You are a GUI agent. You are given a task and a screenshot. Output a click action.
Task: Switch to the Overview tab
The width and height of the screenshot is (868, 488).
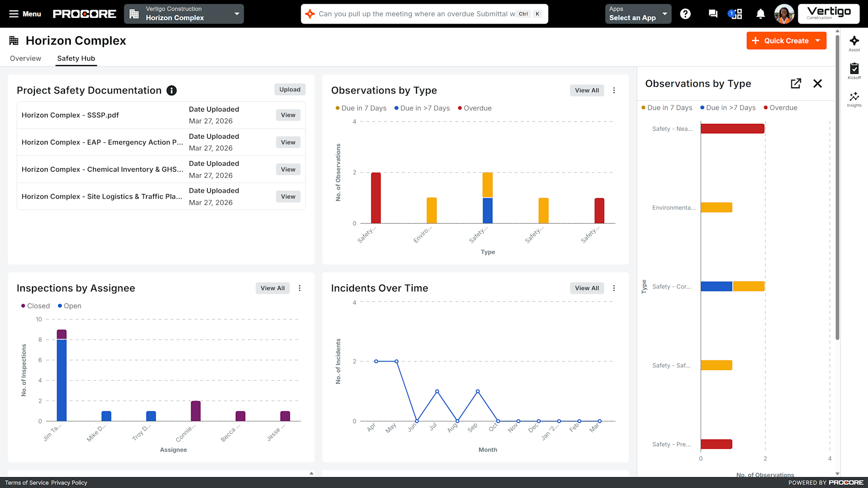[x=26, y=58]
